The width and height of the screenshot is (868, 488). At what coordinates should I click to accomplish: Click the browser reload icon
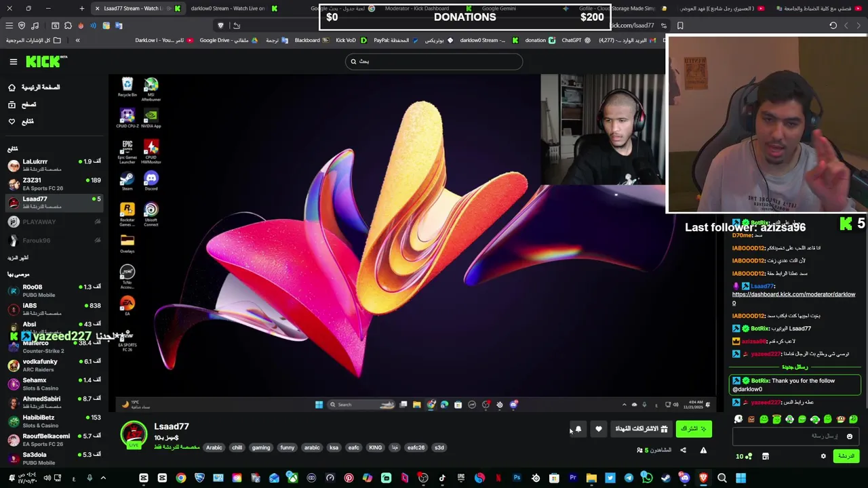click(x=833, y=26)
